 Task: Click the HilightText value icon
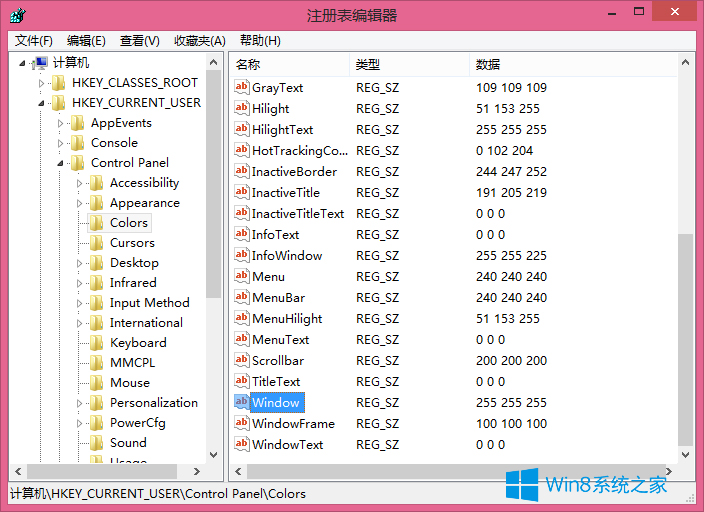242,129
